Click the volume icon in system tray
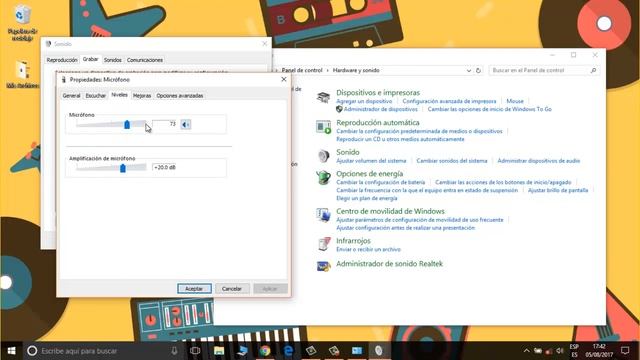The height and width of the screenshot is (360, 640). pos(560,351)
